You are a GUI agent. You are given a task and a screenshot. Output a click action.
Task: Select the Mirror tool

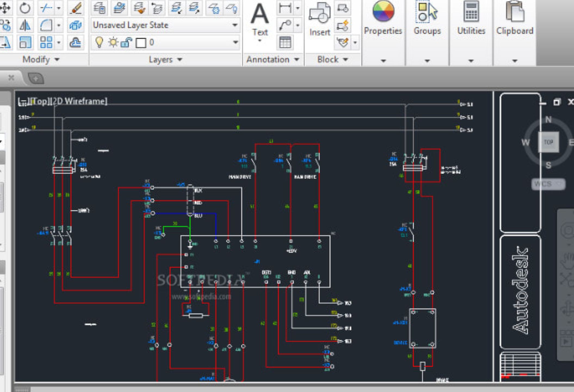tap(25, 26)
